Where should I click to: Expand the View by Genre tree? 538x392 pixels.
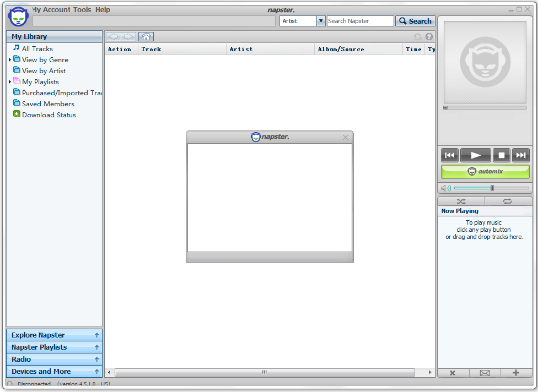(x=10, y=59)
